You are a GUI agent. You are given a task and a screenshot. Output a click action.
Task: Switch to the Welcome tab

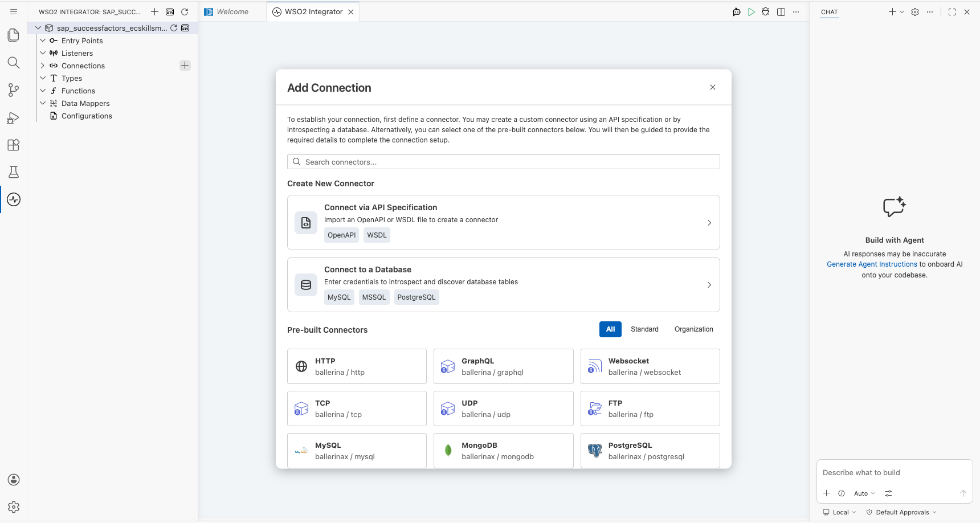coord(232,12)
